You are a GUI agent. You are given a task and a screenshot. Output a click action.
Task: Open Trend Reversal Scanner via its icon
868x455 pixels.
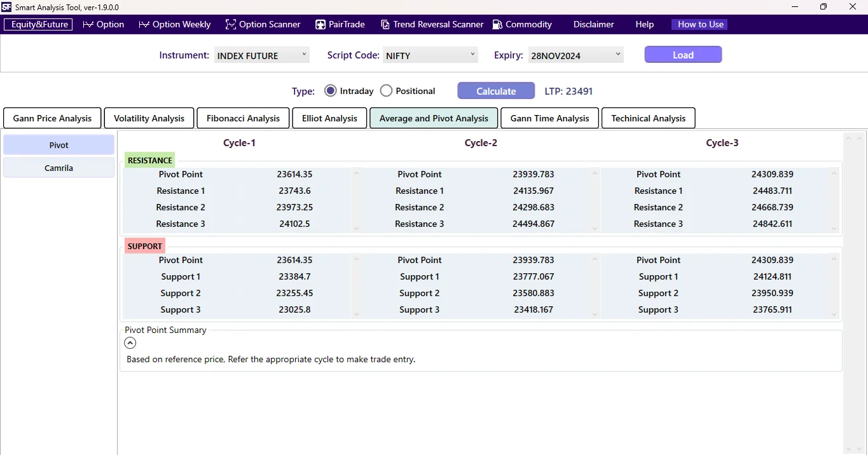click(385, 24)
